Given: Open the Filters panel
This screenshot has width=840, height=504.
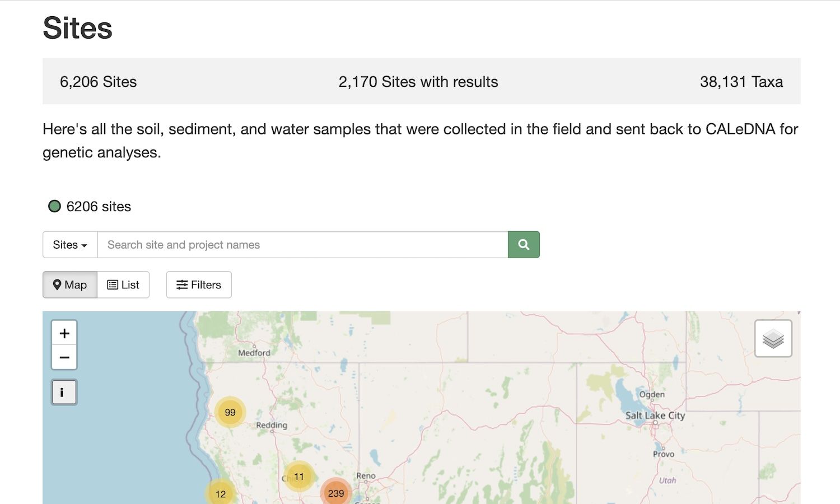Looking at the screenshot, I should tap(199, 284).
